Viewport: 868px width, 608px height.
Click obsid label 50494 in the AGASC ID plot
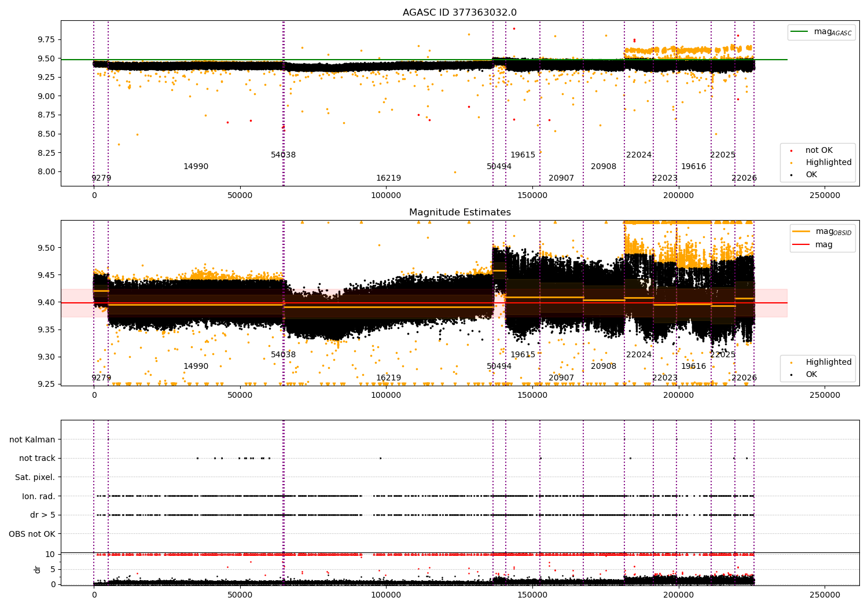(499, 166)
